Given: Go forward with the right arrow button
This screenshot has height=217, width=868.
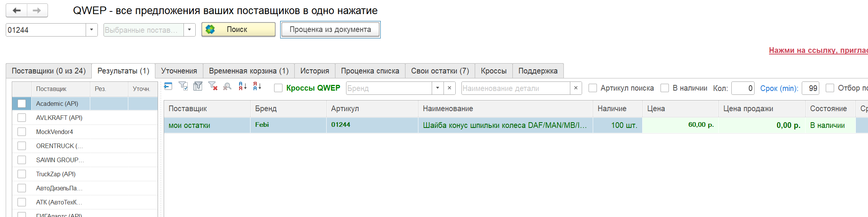Looking at the screenshot, I should pyautogui.click(x=37, y=11).
